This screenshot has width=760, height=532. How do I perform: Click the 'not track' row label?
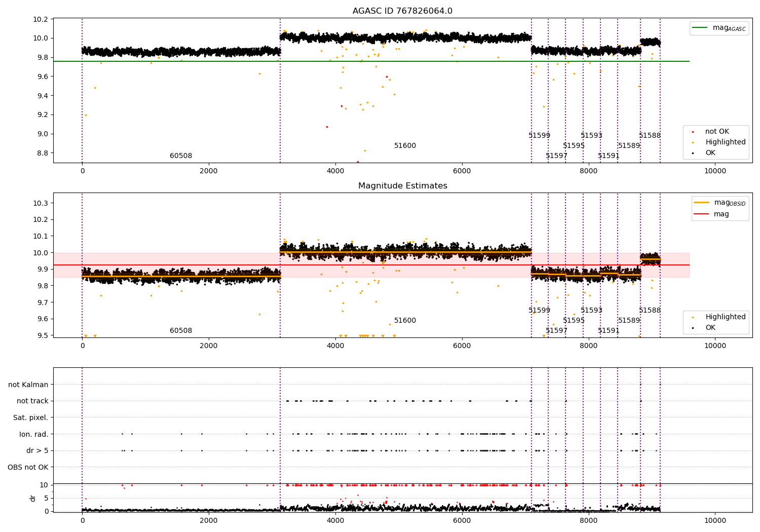(32, 401)
